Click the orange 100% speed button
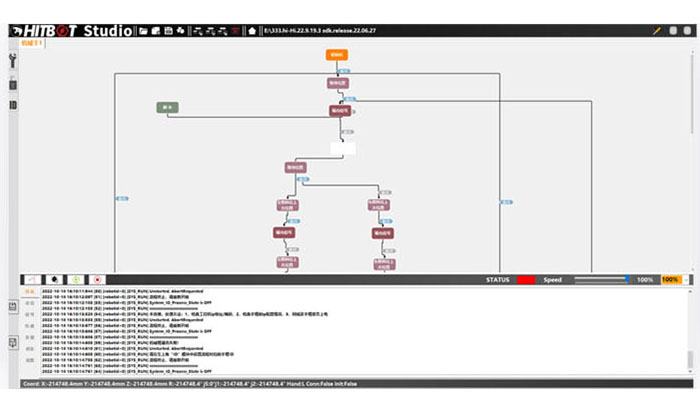Image resolution: width=700 pixels, height=411 pixels. tap(670, 280)
